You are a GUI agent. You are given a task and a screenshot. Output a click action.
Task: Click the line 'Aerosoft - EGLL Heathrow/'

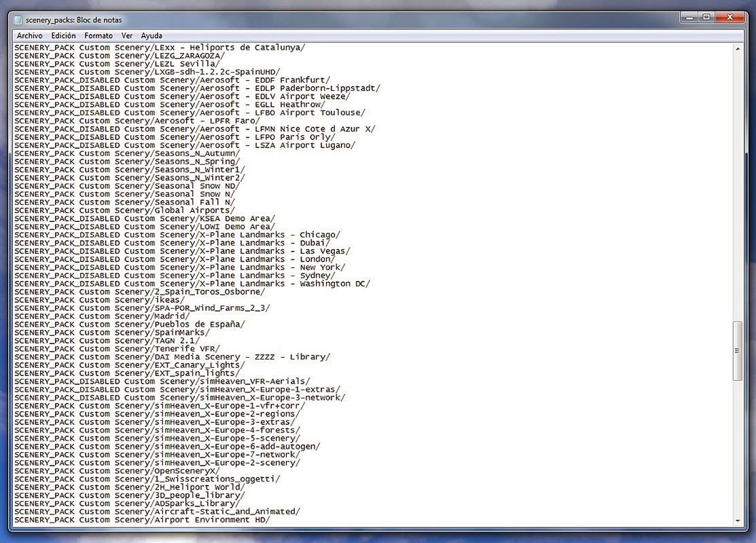point(170,105)
